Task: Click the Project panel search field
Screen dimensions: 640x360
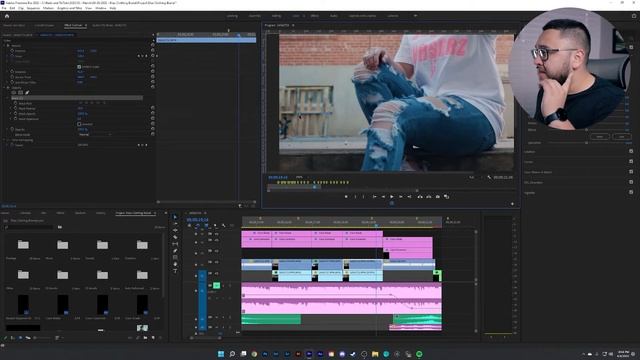Action: tap(30, 227)
